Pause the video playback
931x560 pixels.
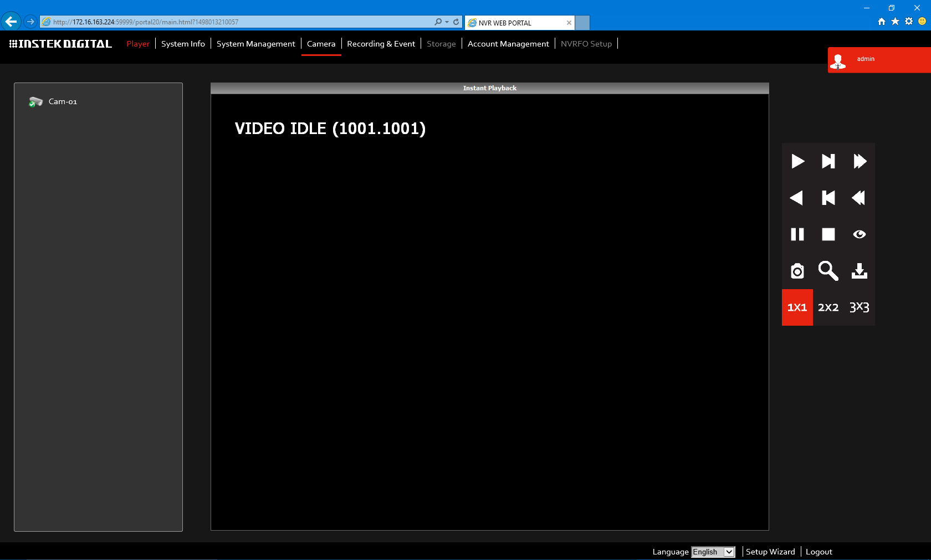(x=797, y=234)
